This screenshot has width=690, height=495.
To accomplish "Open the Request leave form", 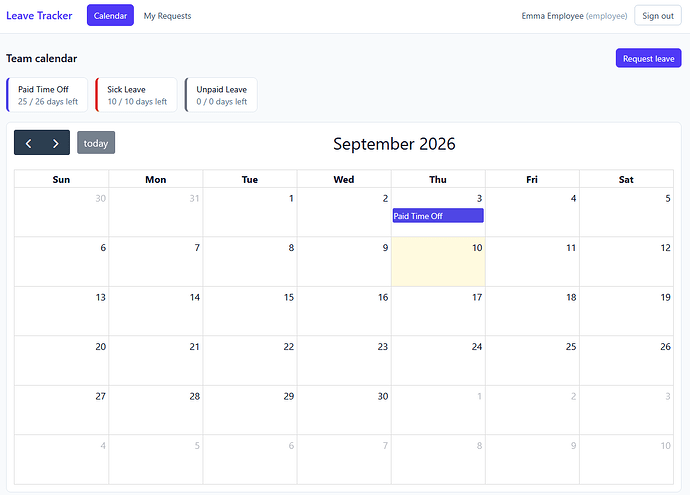I will [648, 59].
